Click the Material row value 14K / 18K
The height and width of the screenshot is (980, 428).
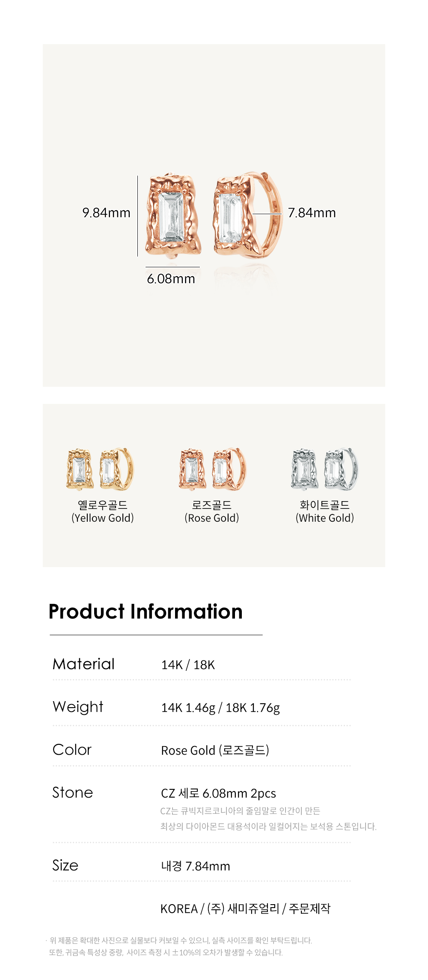coord(188,665)
